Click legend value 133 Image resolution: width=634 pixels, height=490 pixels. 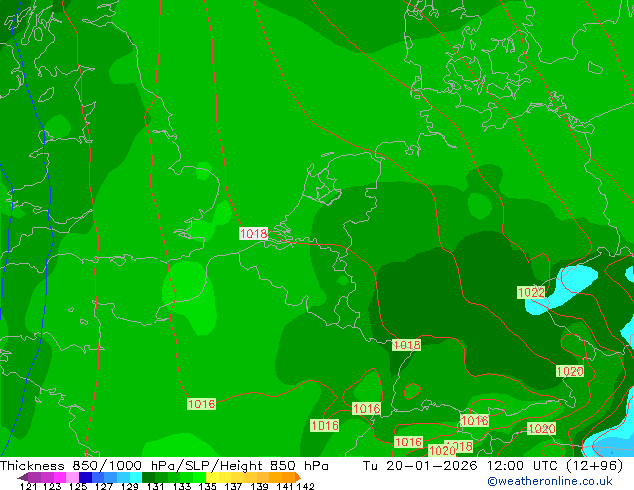(182, 486)
